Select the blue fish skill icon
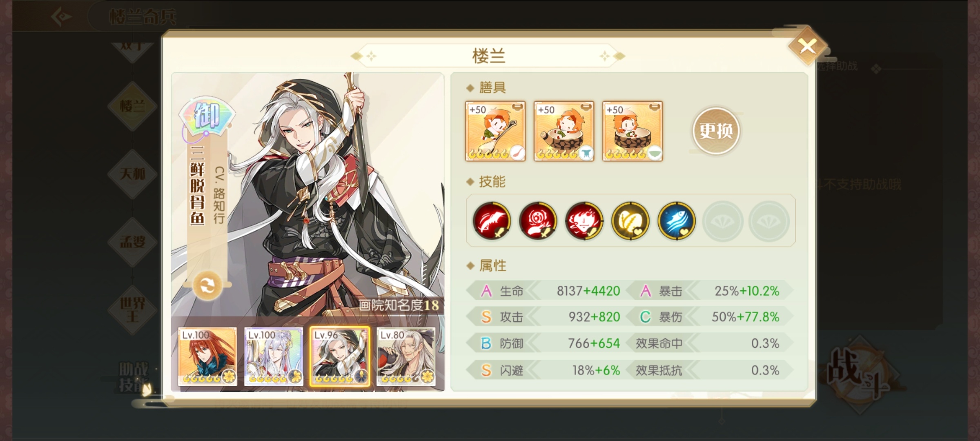 (676, 221)
